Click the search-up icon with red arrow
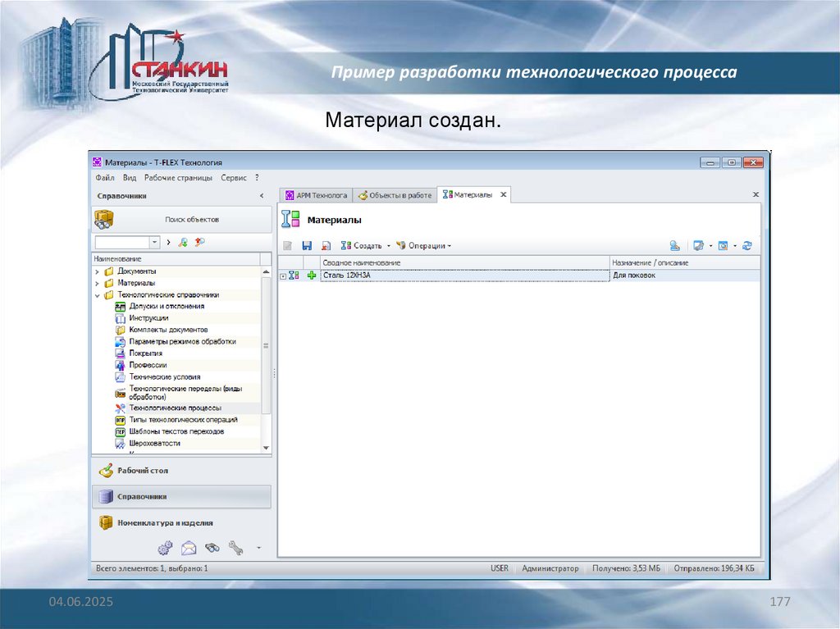The image size is (840, 629). point(199,242)
